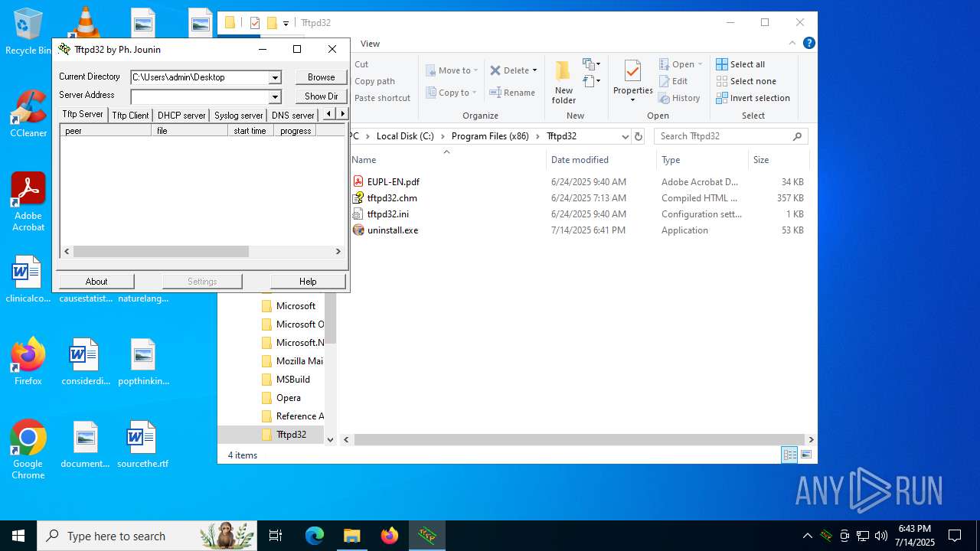Select the EUPL-EN.pdf file
The width and height of the screenshot is (980, 551).
coord(393,182)
